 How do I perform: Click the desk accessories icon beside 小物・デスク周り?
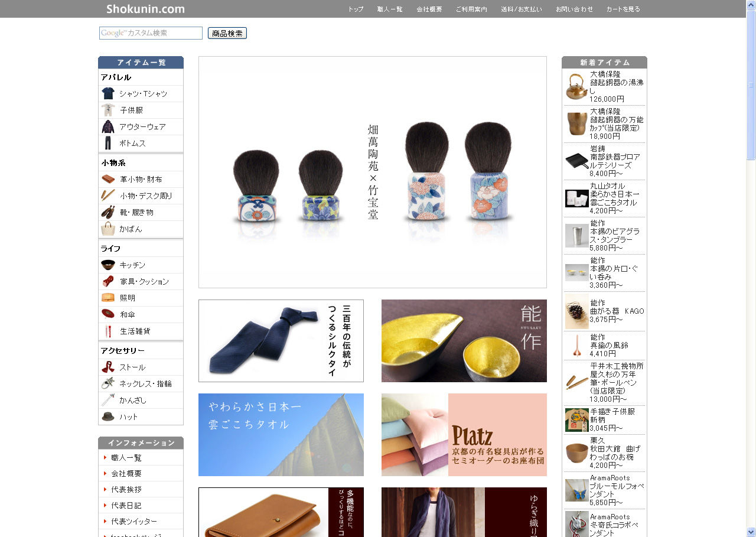point(108,196)
